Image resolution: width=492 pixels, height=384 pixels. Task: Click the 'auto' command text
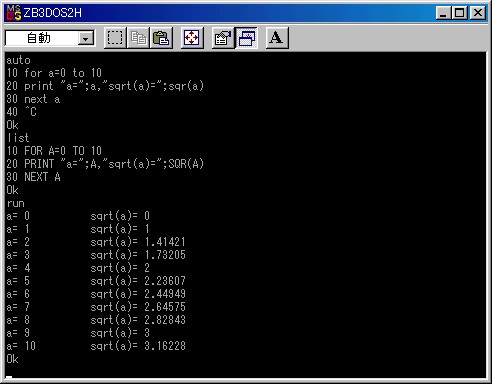click(18, 60)
